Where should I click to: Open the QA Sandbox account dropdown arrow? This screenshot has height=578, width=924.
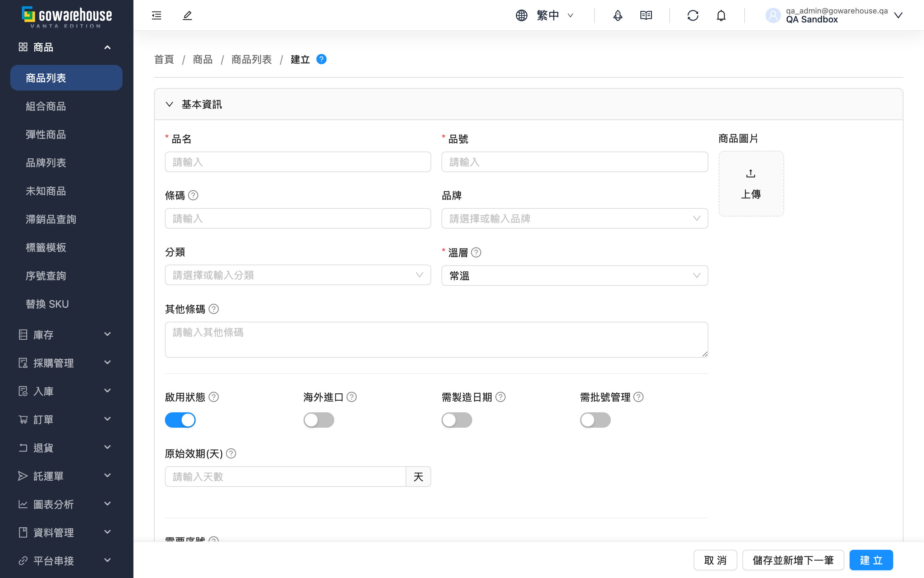coord(898,15)
